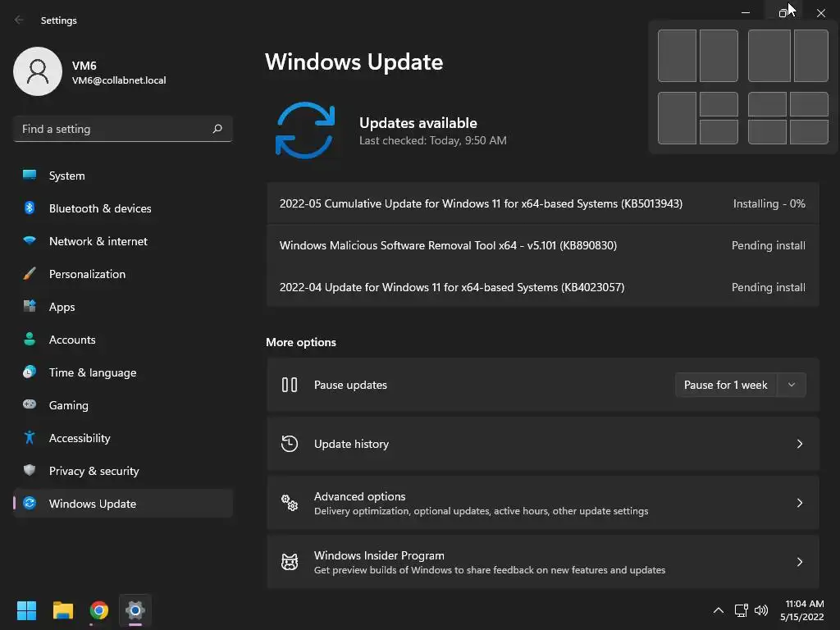Click the Last checked: Today, 9:50 AM text
840x630 pixels.
[433, 140]
